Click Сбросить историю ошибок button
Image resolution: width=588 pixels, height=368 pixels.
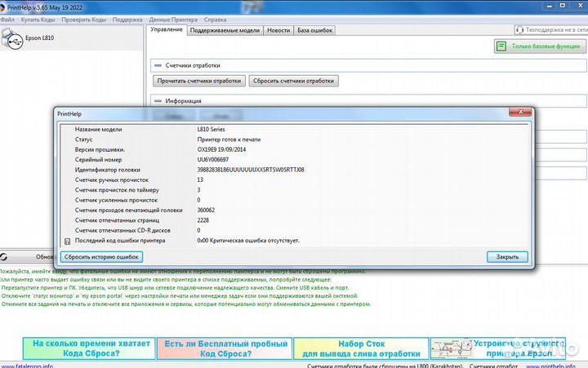[x=101, y=257]
